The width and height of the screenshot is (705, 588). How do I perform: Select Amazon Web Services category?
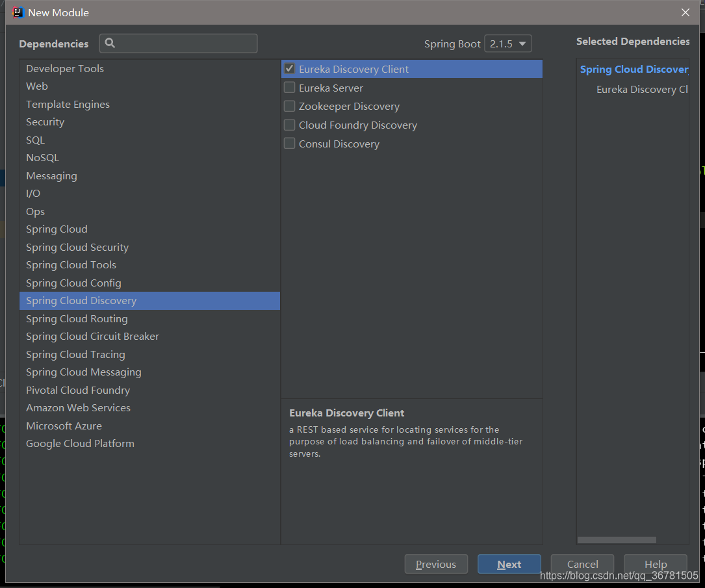149,408
